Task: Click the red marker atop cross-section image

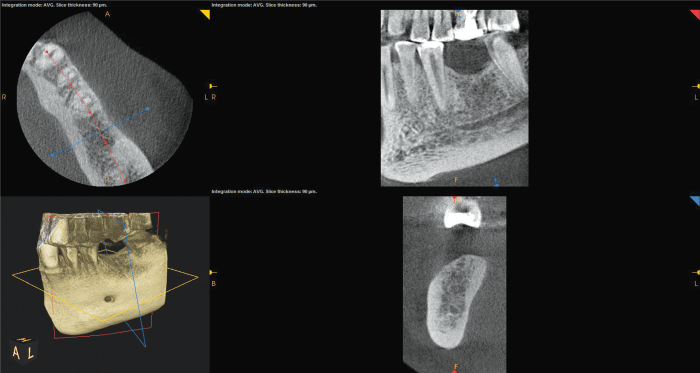Action: pyautogui.click(x=454, y=198)
